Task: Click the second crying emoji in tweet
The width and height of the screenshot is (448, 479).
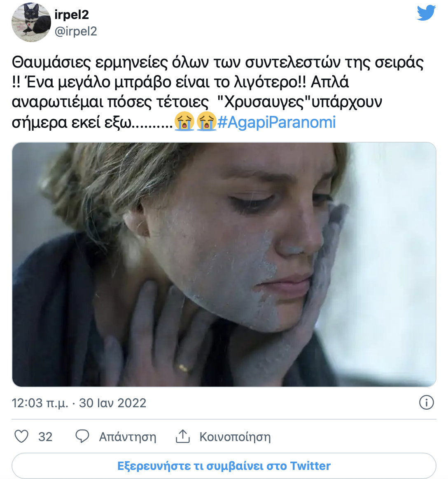Action: coord(206,122)
